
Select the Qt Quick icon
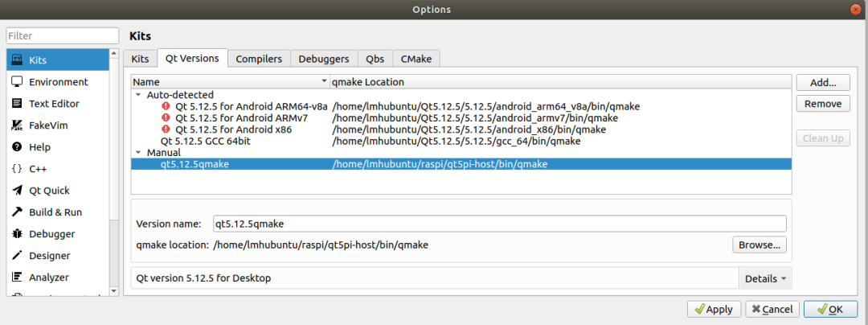click(x=16, y=191)
